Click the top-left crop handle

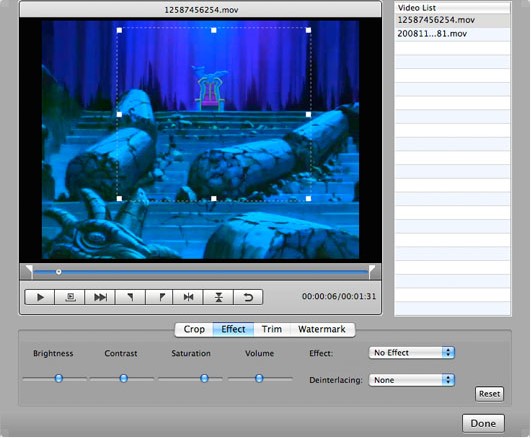(x=119, y=30)
